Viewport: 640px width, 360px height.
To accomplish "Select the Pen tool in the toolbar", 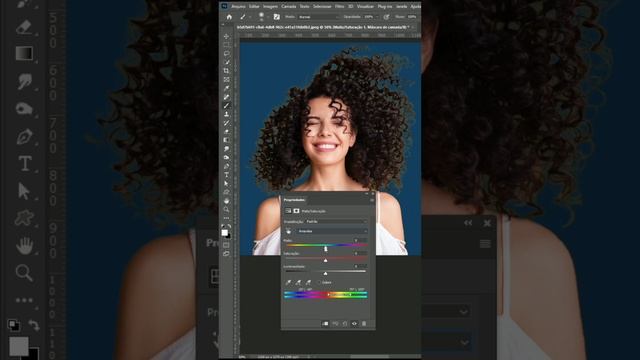I will click(226, 166).
